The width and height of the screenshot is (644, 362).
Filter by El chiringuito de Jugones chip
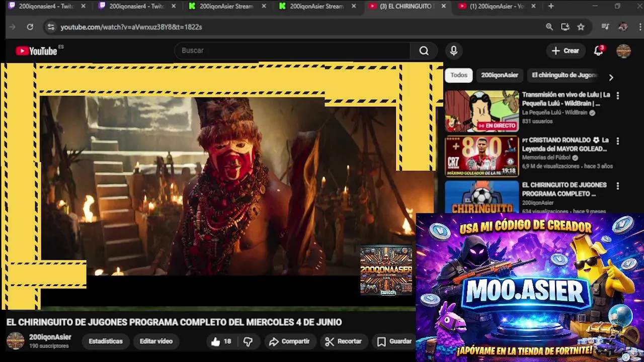click(x=565, y=75)
